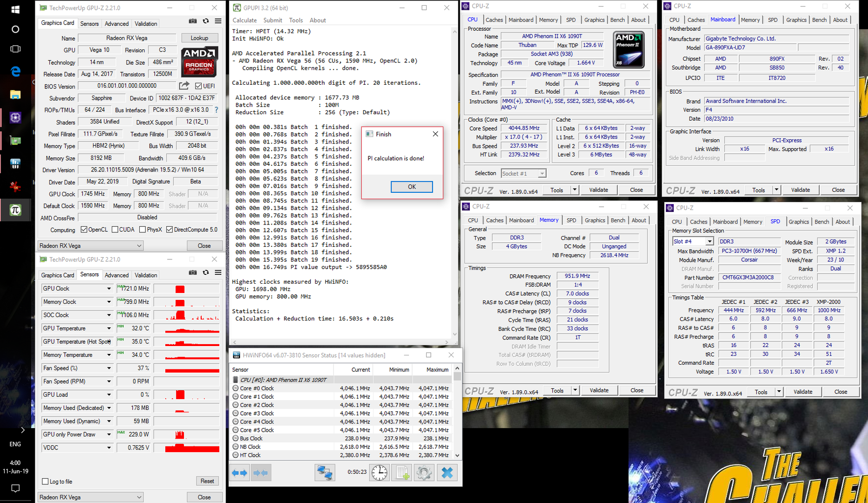Open HWiNFO sensor settings gear icon
The width and height of the screenshot is (868, 503).
point(424,473)
